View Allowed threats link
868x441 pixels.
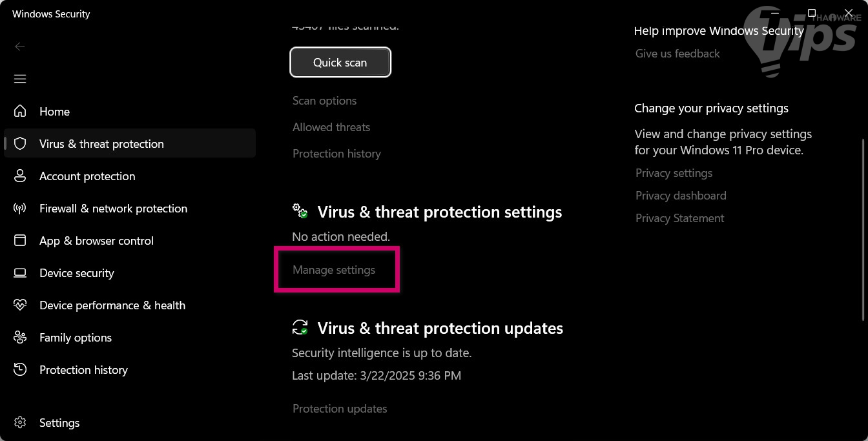coord(331,127)
